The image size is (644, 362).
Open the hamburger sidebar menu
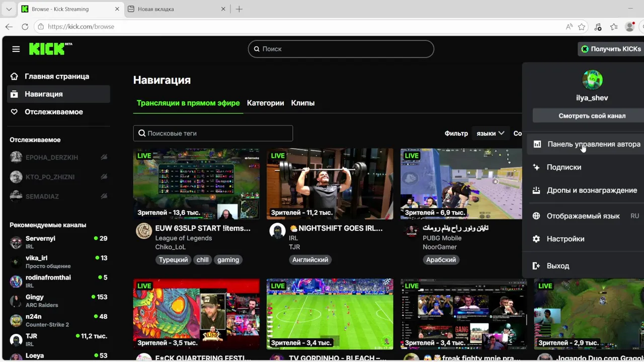coord(16,49)
